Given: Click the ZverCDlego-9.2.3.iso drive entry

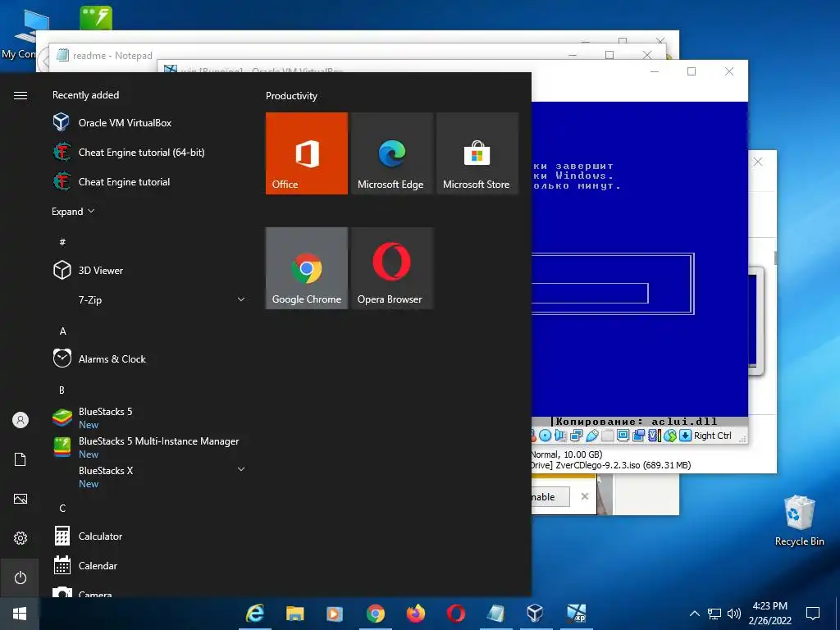Looking at the screenshot, I should click(610, 465).
